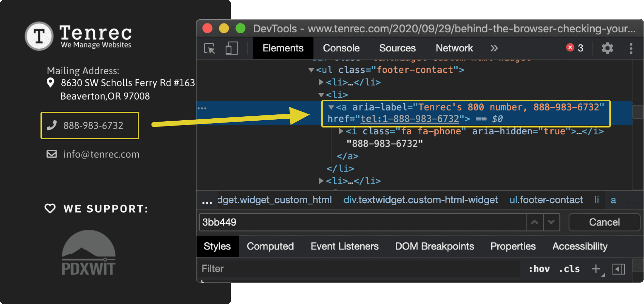
Task: Add a new style rule plus icon
Action: (x=596, y=269)
